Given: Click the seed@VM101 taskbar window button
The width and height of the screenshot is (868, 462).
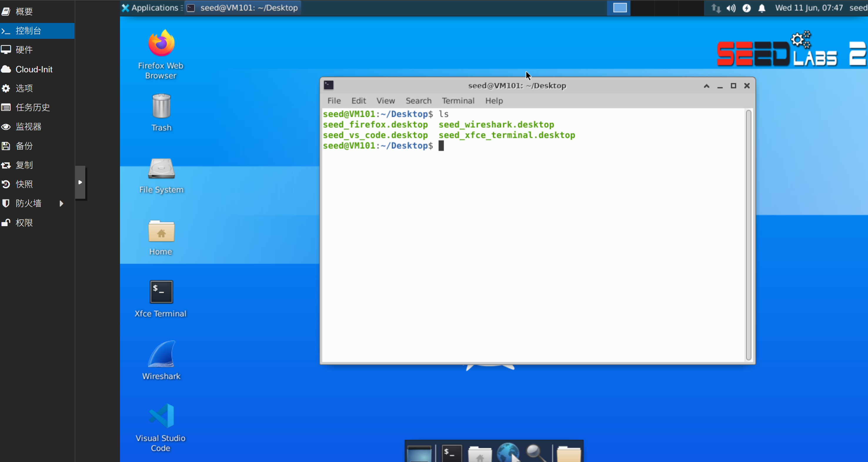Looking at the screenshot, I should click(x=243, y=8).
